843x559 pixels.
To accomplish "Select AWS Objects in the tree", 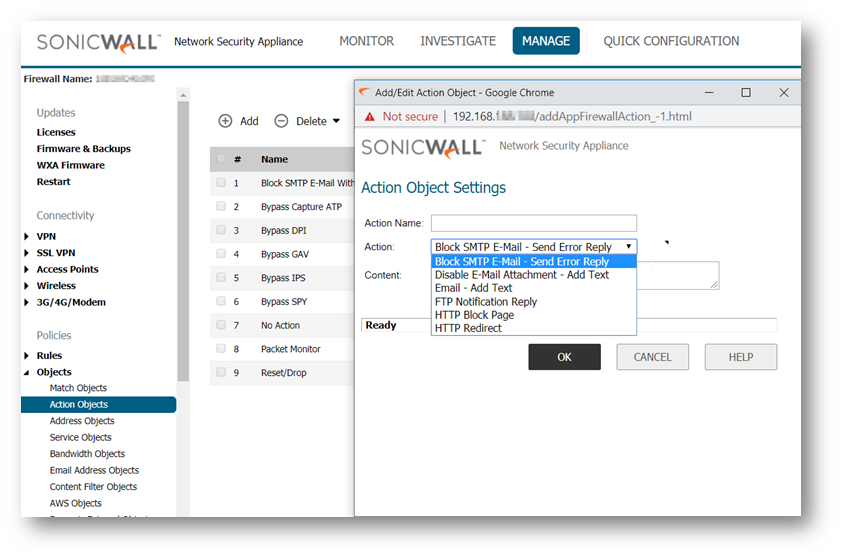I will tap(75, 504).
